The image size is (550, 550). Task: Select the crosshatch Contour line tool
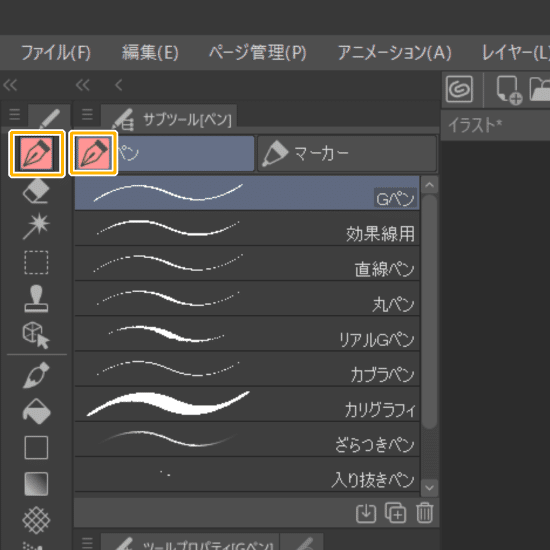click(36, 520)
